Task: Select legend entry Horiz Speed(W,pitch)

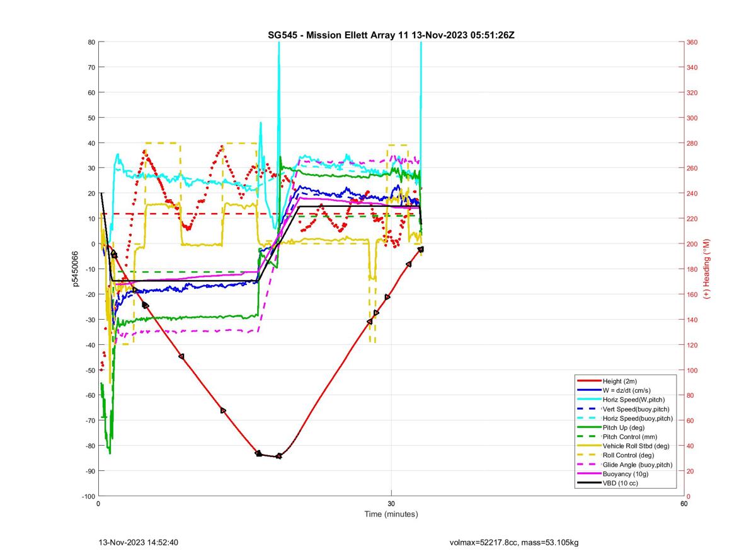Action: 634,400
